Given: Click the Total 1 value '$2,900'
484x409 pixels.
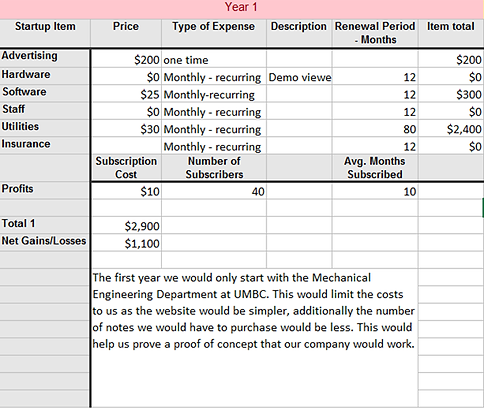Looking at the screenshot, I should tap(126, 226).
